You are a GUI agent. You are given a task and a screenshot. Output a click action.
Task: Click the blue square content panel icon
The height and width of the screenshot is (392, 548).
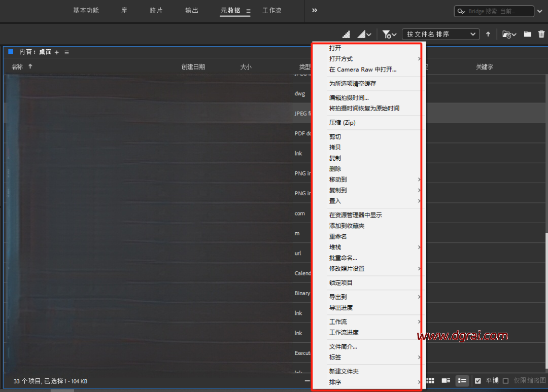[11, 52]
